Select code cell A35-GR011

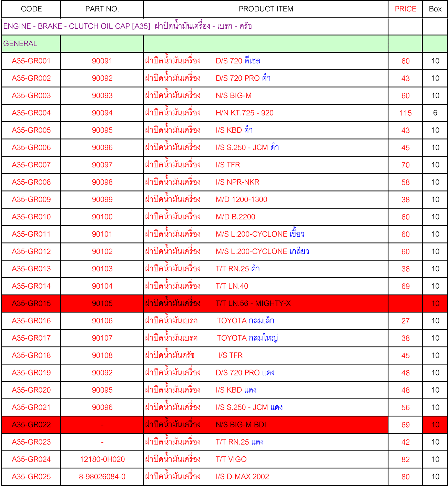31,234
